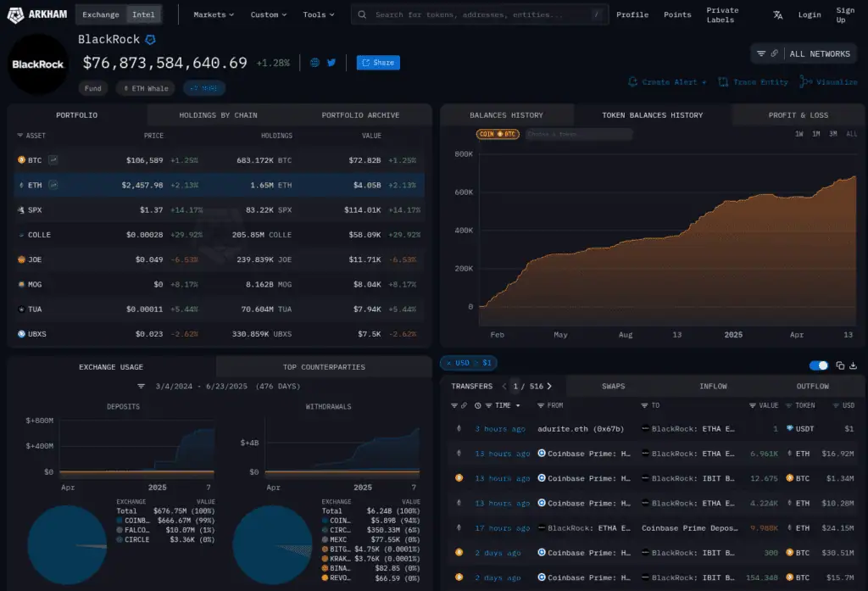Click the search magnifier icon
The height and width of the screenshot is (591, 868).
pos(362,14)
